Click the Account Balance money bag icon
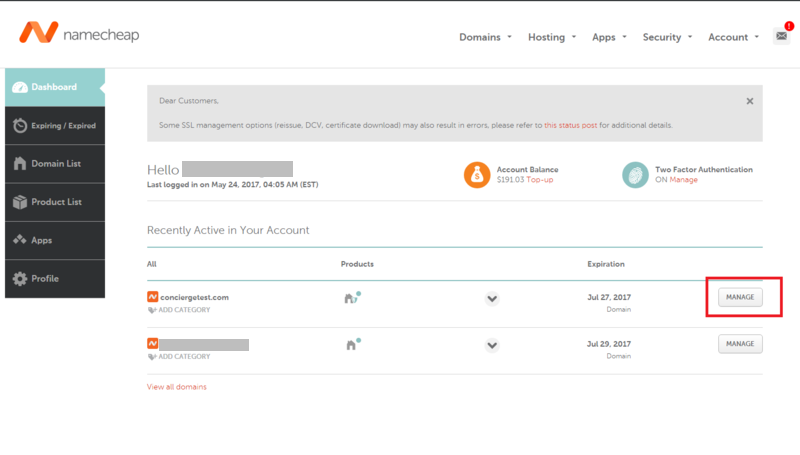The width and height of the screenshot is (800, 455). tap(477, 174)
